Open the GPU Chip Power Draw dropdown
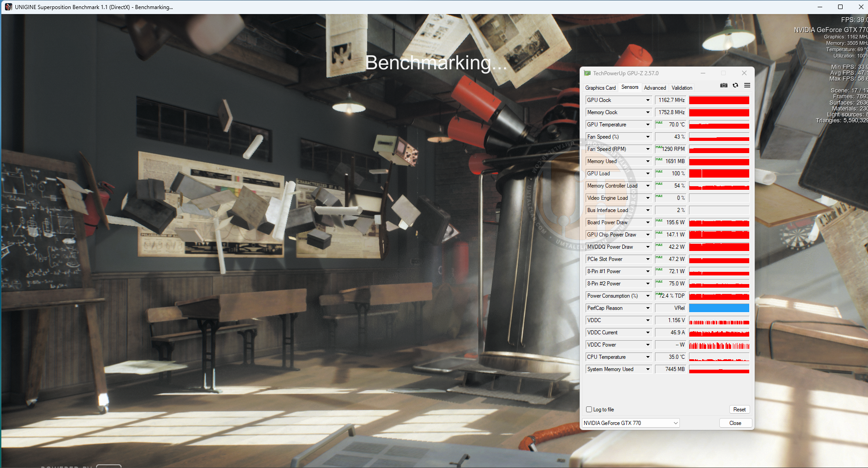This screenshot has width=868, height=468. click(648, 235)
